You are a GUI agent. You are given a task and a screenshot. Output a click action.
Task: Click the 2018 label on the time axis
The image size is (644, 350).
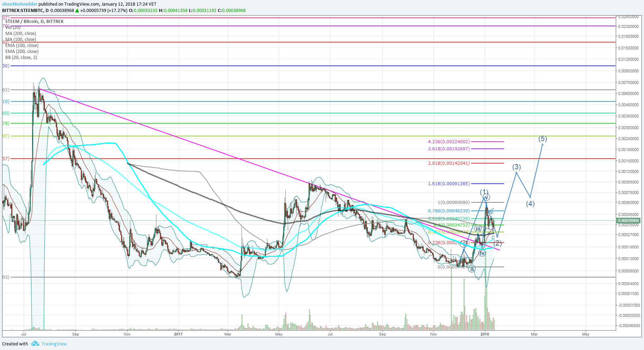tap(485, 334)
